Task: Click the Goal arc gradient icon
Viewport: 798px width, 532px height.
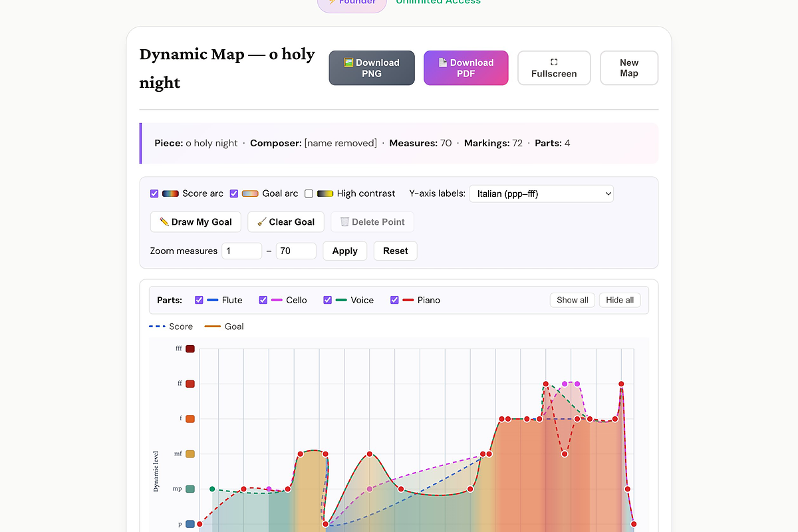Action: pyautogui.click(x=250, y=194)
